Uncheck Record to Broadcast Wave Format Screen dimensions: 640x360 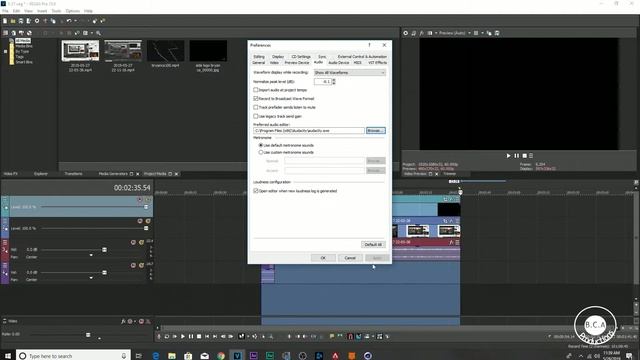[256, 99]
